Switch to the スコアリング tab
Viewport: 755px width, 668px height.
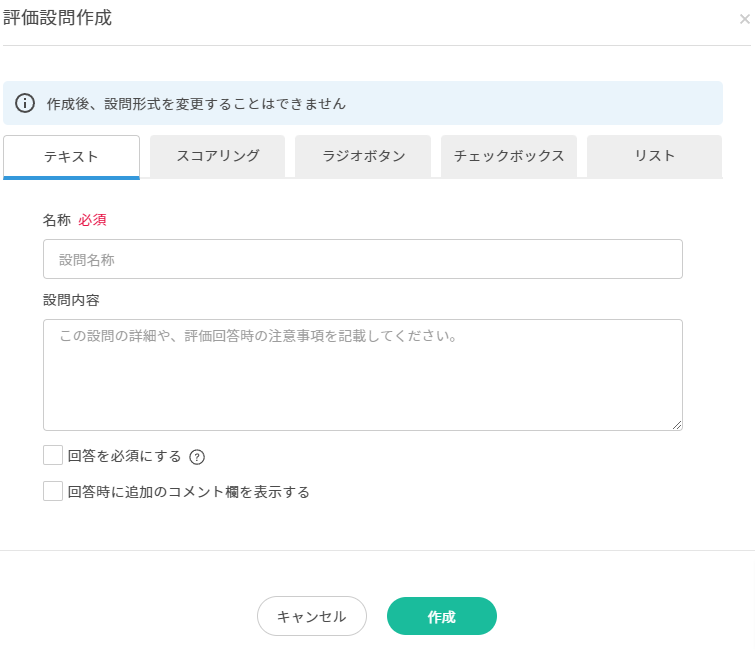click(217, 156)
